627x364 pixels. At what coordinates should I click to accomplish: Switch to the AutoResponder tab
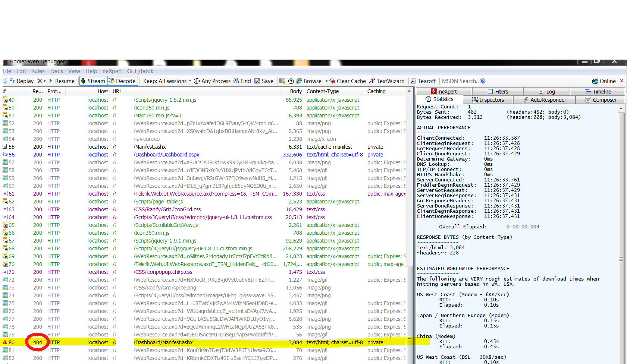pos(545,100)
